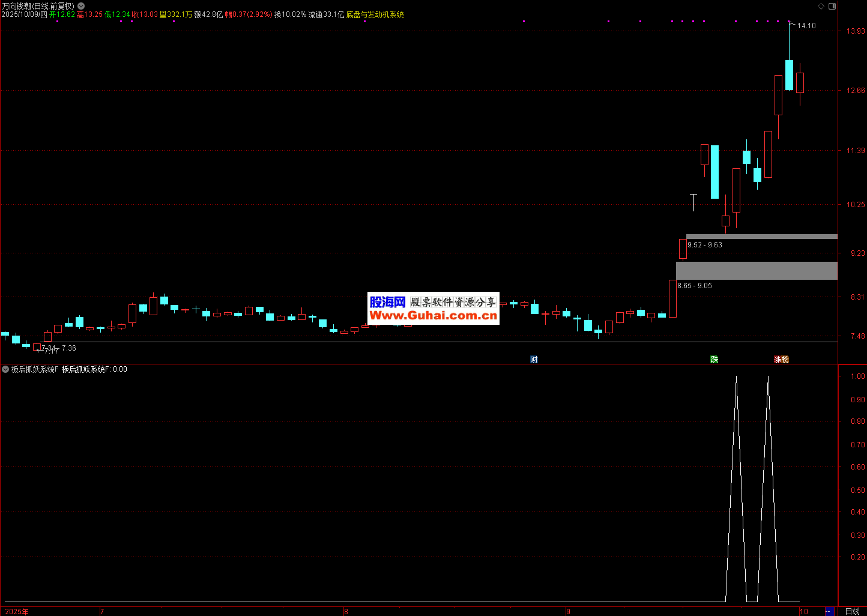Click the month 9 marker on time axis
The width and height of the screenshot is (867, 616).
click(x=568, y=611)
